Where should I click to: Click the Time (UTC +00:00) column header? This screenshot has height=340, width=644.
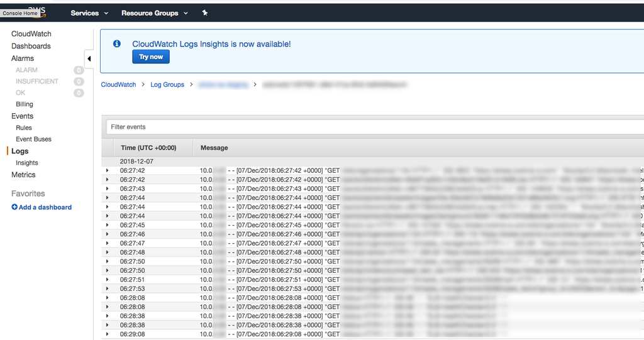pyautogui.click(x=148, y=148)
